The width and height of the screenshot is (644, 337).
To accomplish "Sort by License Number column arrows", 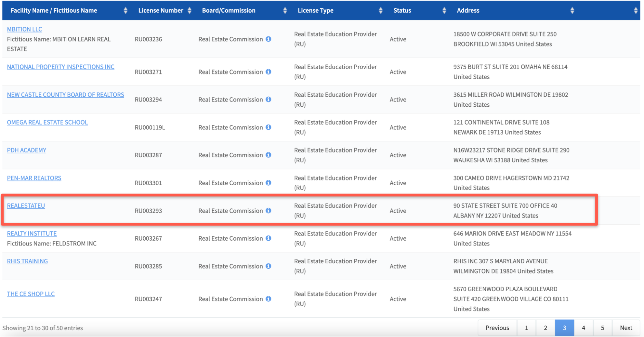I will point(189,10).
